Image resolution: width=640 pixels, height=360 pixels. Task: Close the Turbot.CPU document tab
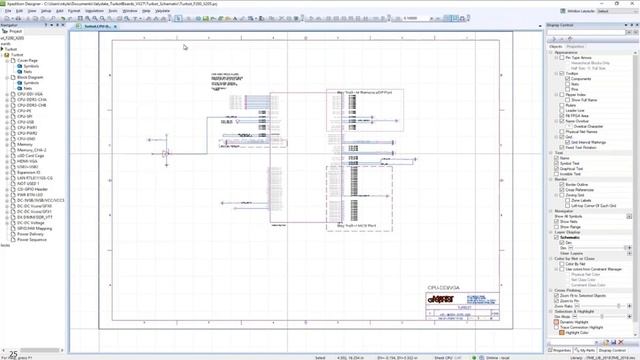pyautogui.click(x=115, y=27)
